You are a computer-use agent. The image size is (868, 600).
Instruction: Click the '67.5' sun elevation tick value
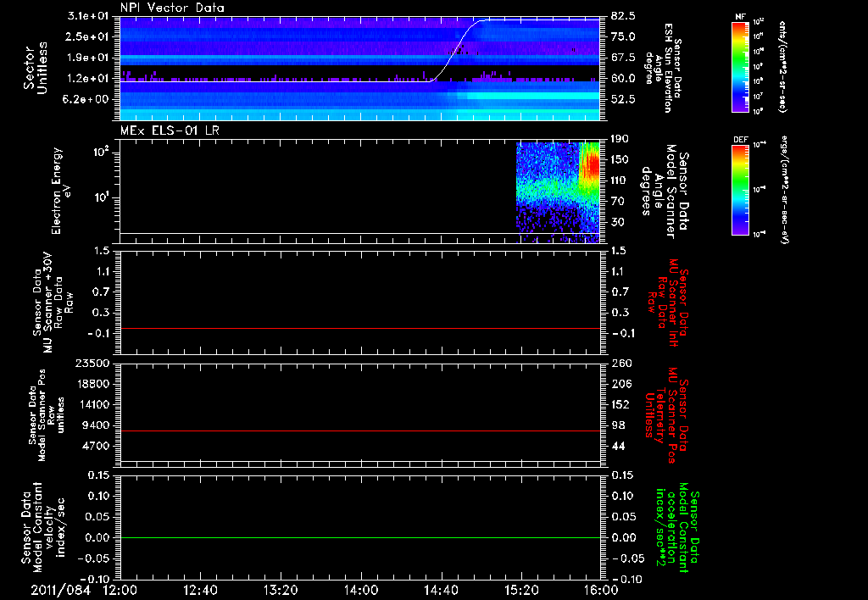pyautogui.click(x=623, y=58)
